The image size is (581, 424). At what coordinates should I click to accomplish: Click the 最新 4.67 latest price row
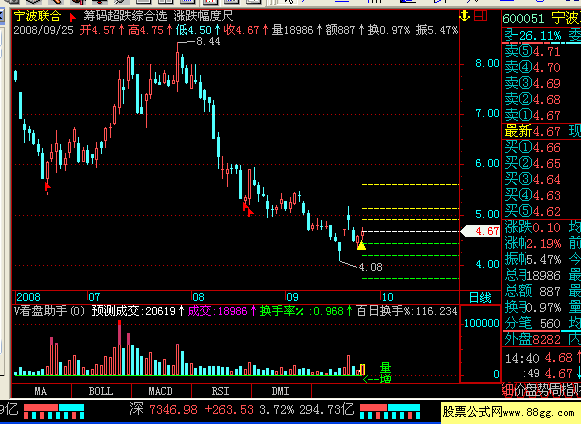pyautogui.click(x=532, y=131)
